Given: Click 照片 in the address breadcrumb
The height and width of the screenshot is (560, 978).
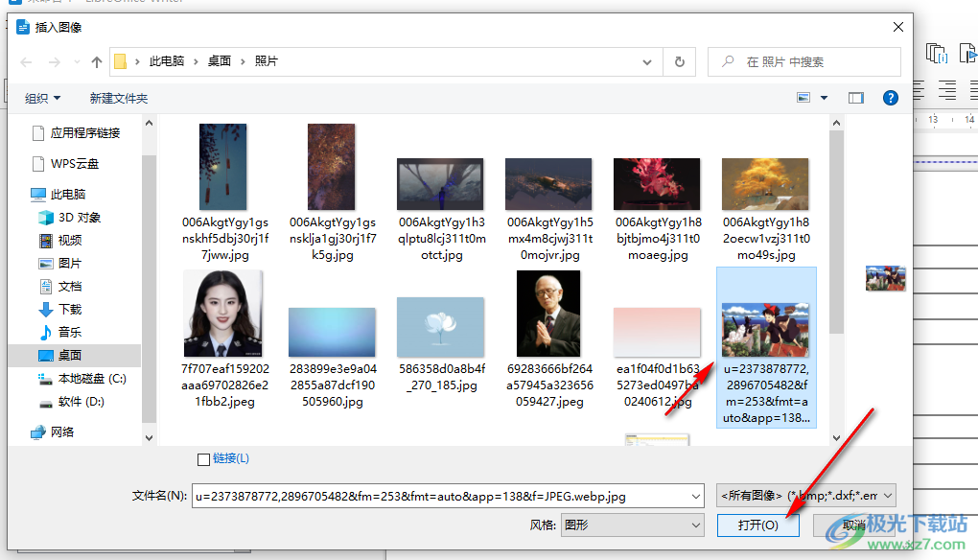Looking at the screenshot, I should (x=267, y=61).
